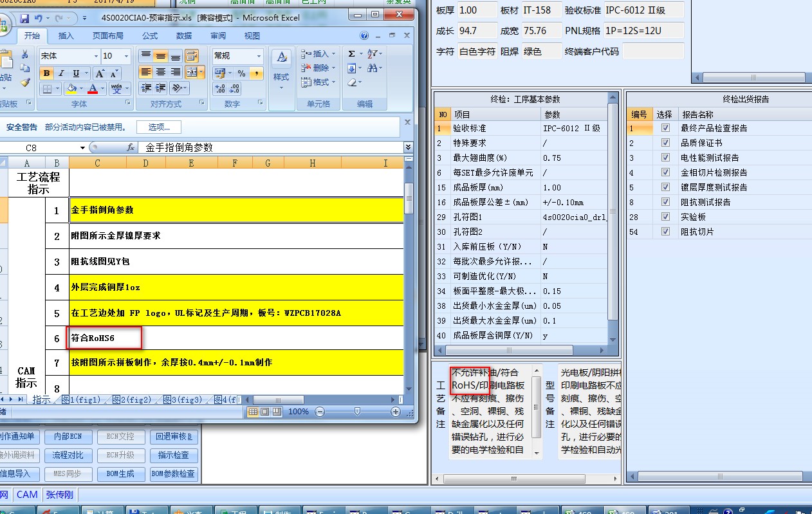Open the number format dropdown 常规
This screenshot has height=514, width=812.
[x=259, y=56]
